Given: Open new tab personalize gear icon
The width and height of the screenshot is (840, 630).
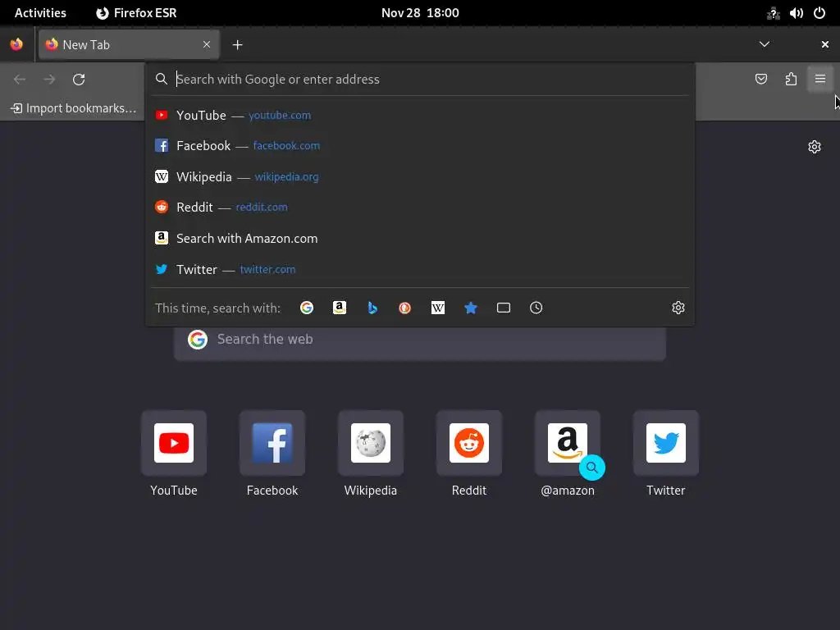Looking at the screenshot, I should tap(815, 147).
